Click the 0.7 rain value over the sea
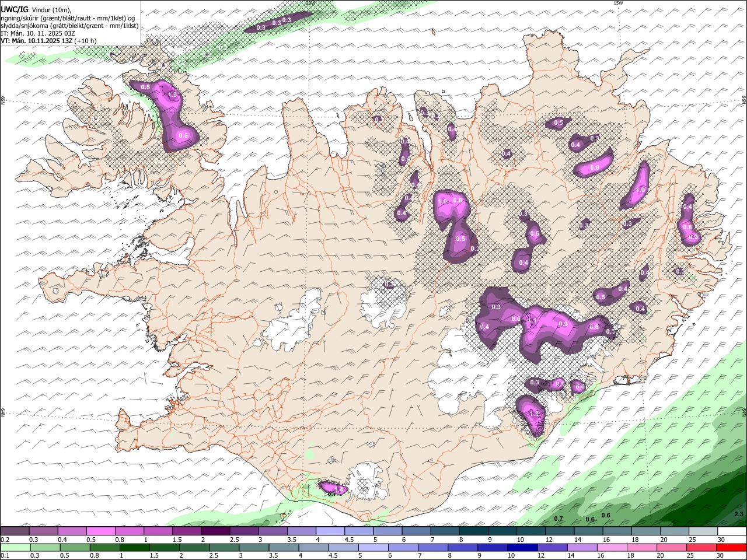Screen dimensions: 747x560 pos(558,519)
